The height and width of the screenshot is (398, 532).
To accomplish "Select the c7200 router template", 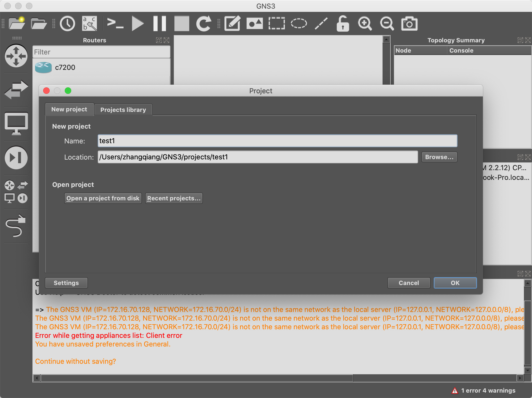I will tap(65, 67).
